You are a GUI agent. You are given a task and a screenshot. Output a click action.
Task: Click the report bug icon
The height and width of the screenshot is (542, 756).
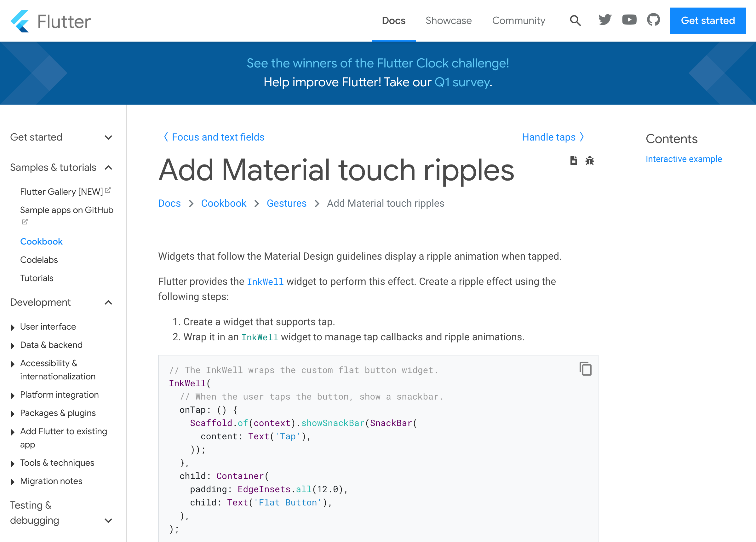[x=589, y=161]
